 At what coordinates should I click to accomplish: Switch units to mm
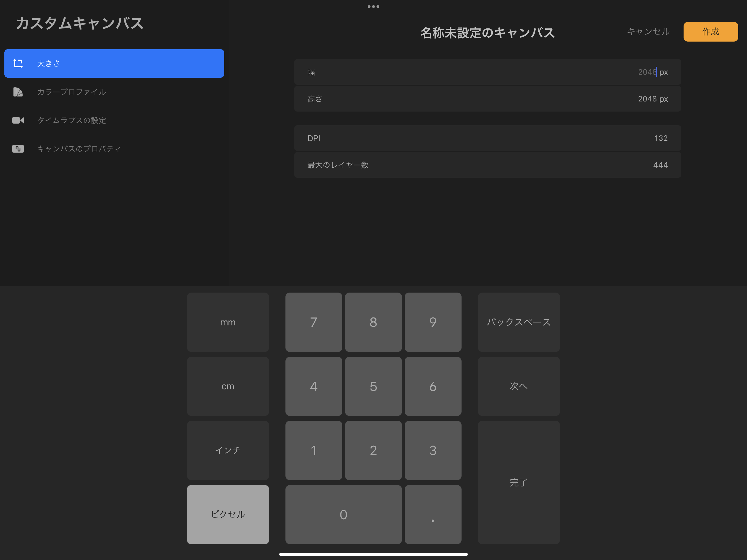[227, 322]
